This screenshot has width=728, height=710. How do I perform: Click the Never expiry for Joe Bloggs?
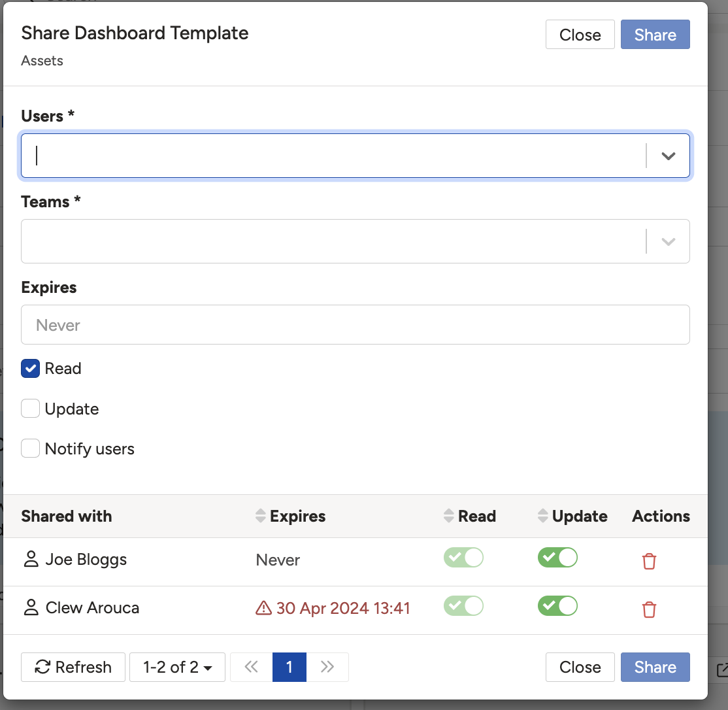(278, 560)
